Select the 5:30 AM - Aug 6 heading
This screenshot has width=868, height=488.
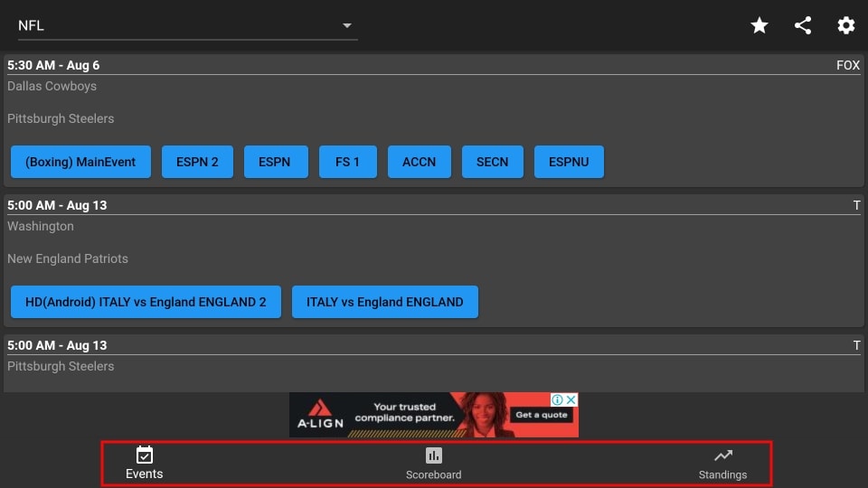tap(53, 65)
